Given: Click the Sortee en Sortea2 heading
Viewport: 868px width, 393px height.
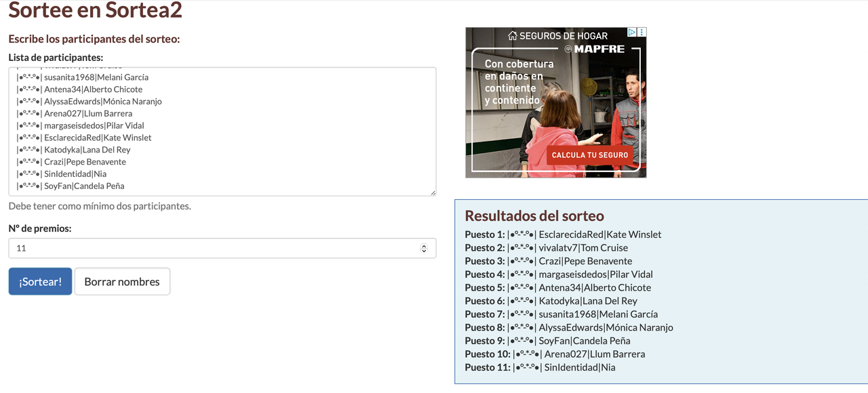Looking at the screenshot, I should point(95,10).
